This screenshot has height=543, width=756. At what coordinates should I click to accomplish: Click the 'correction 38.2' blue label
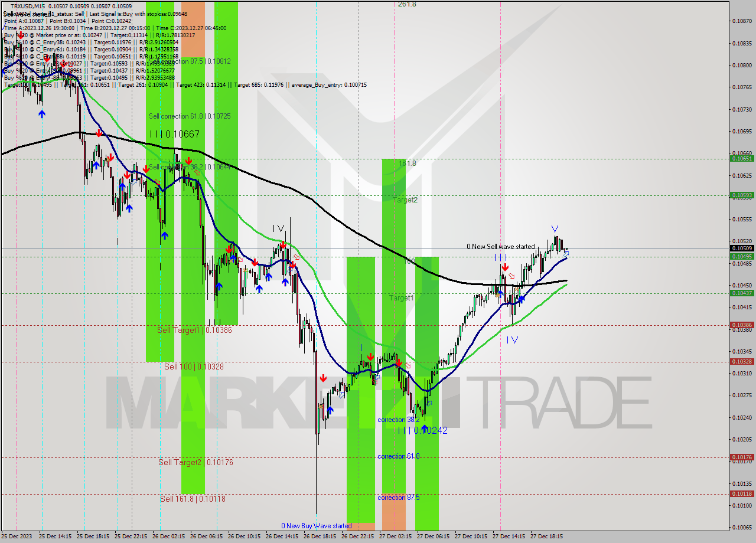coord(399,420)
